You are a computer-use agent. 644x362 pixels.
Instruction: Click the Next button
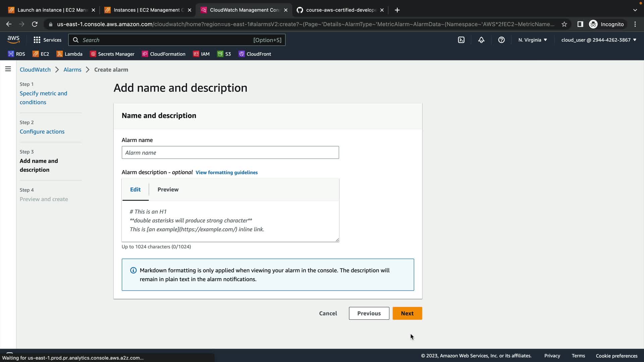407,313
